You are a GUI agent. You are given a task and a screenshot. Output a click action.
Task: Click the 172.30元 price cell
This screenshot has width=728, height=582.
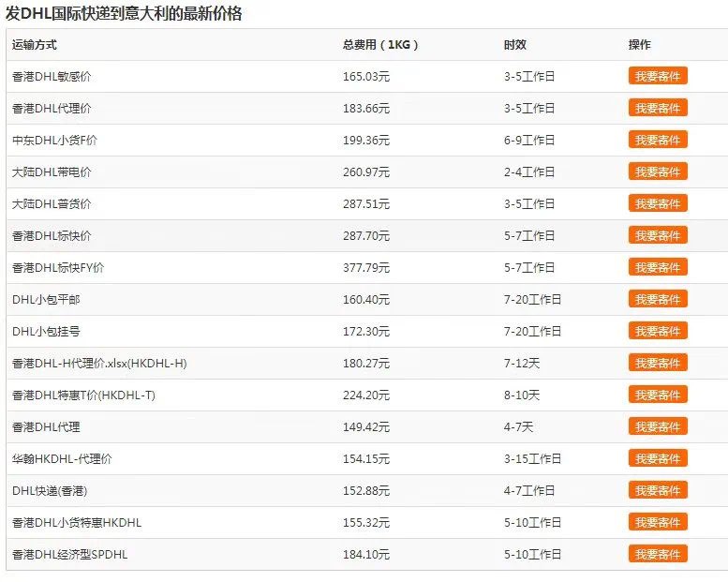click(366, 331)
